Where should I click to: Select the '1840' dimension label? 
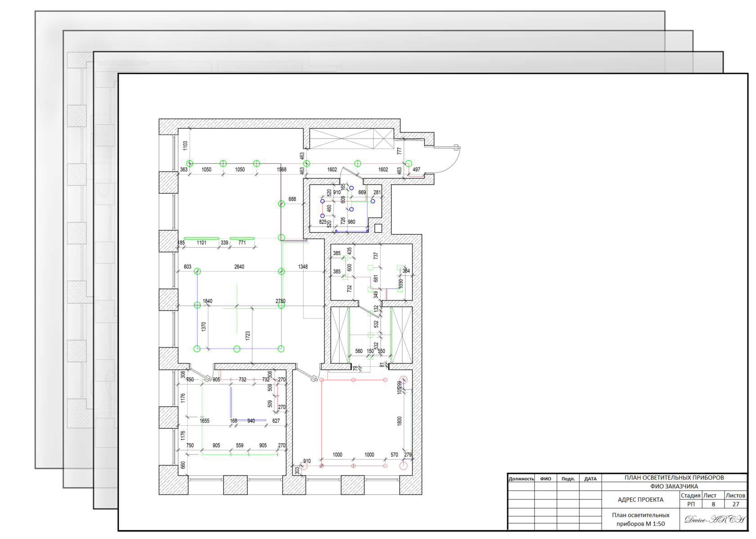tap(207, 301)
